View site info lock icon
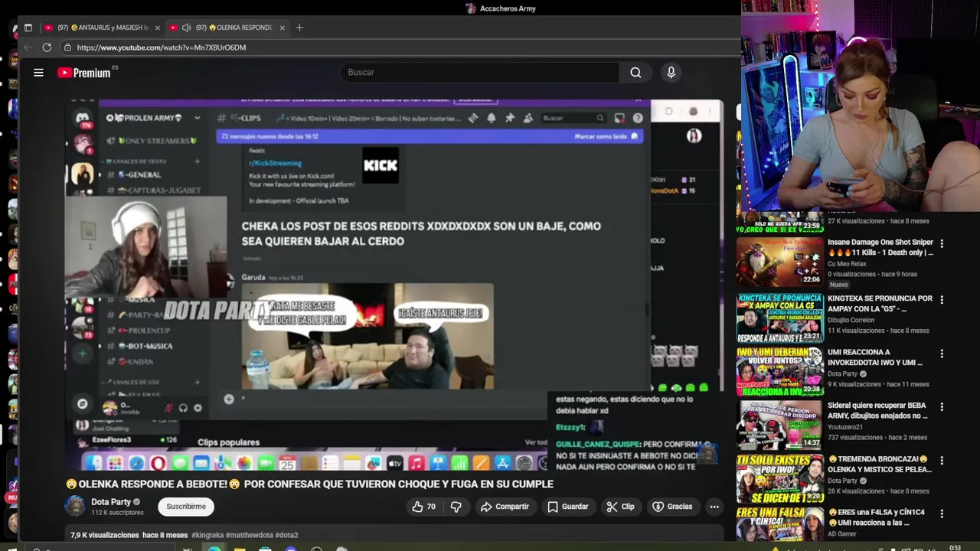The height and width of the screenshot is (551, 980). tap(67, 47)
